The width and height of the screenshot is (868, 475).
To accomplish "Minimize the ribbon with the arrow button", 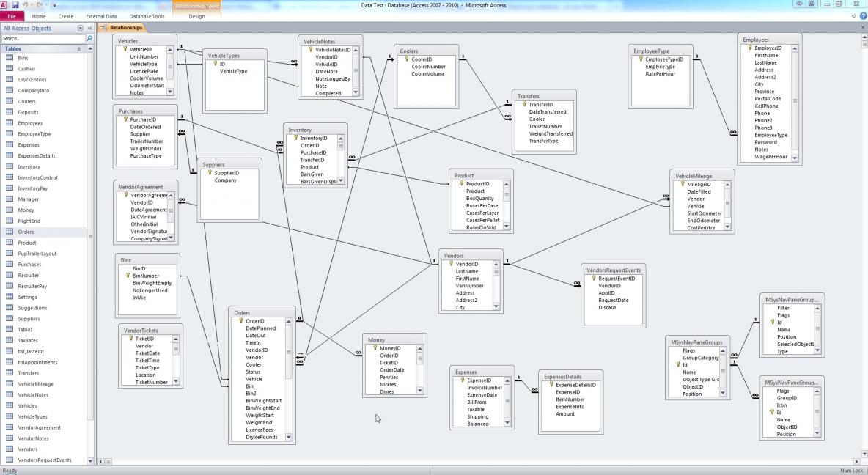I will point(853,16).
